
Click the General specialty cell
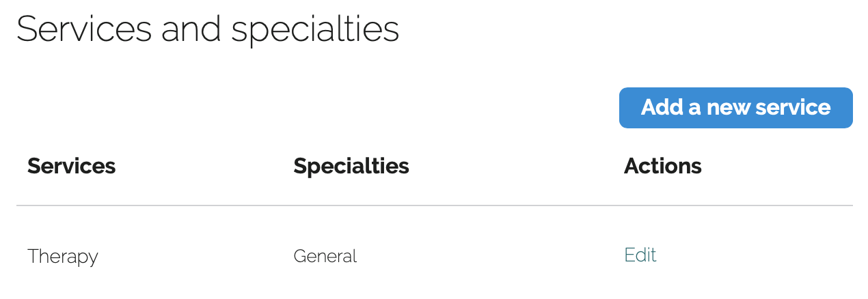coord(325,257)
